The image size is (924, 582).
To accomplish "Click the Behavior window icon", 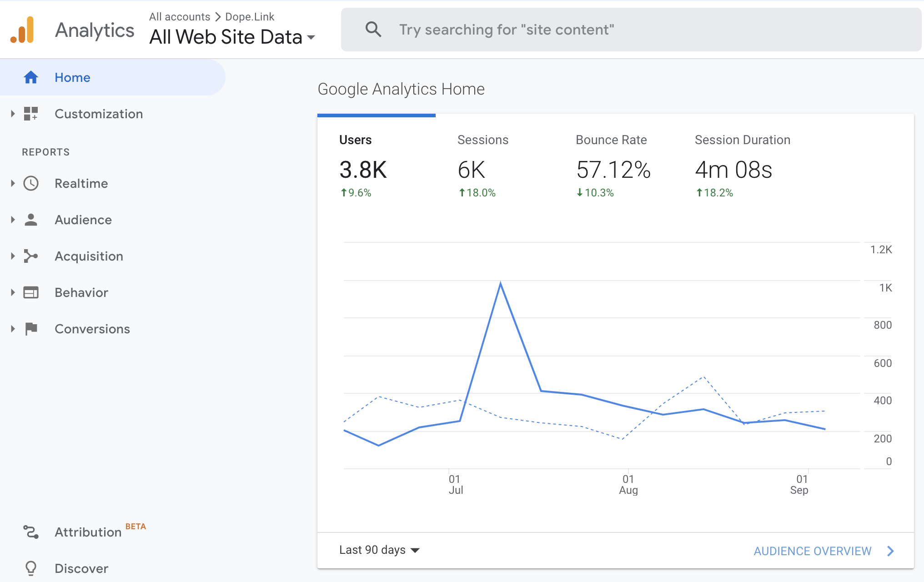I will tap(30, 292).
